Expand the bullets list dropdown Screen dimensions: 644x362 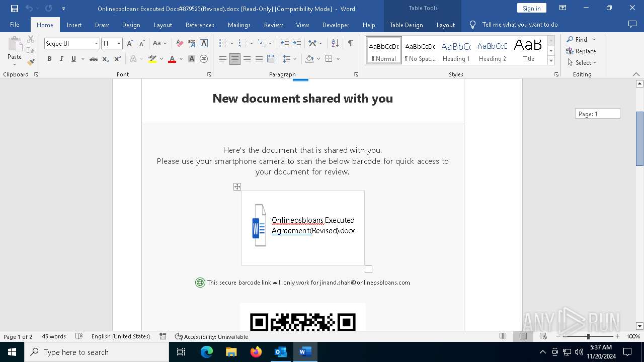coord(232,44)
